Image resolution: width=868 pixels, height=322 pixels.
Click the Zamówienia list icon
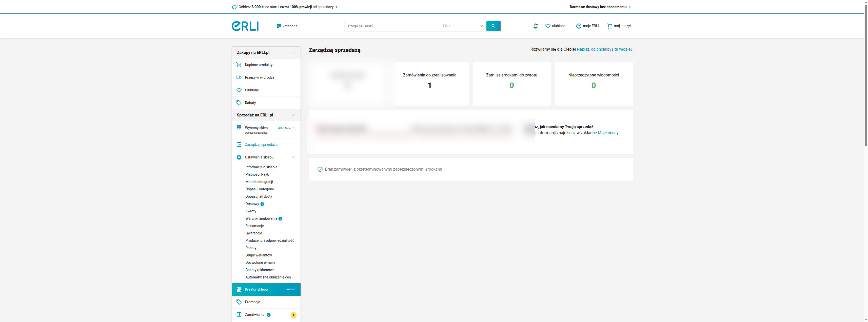click(x=239, y=315)
